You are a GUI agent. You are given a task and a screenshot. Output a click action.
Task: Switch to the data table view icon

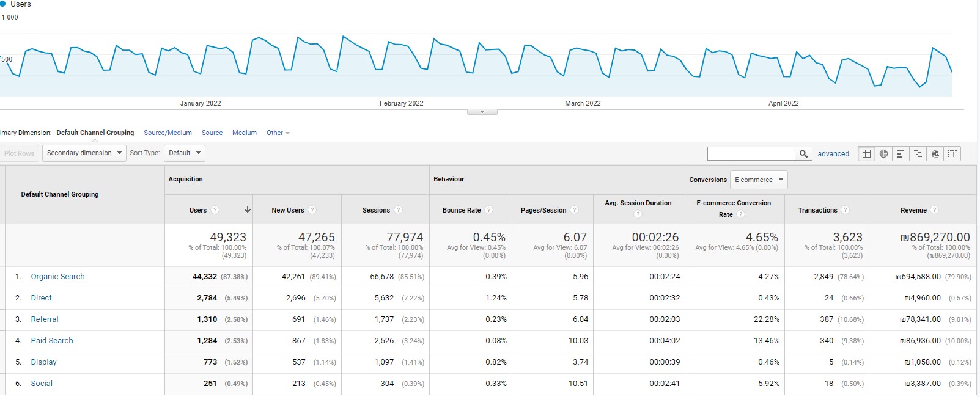pos(866,154)
